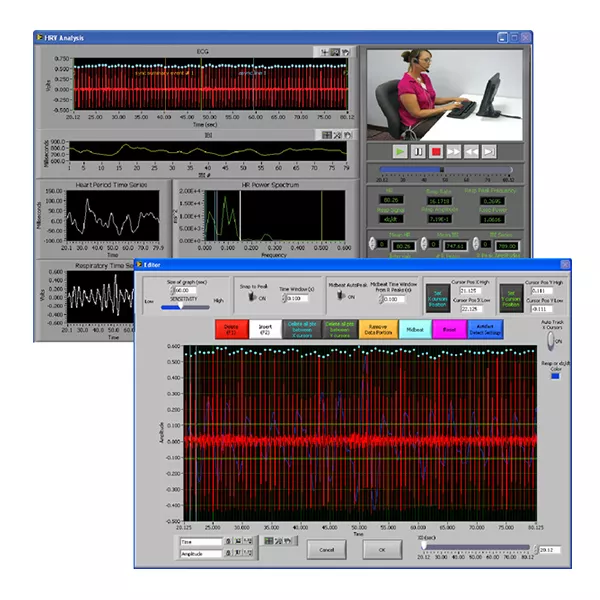
Task: Click Delete all pts between X cursors
Action: coord(302,329)
